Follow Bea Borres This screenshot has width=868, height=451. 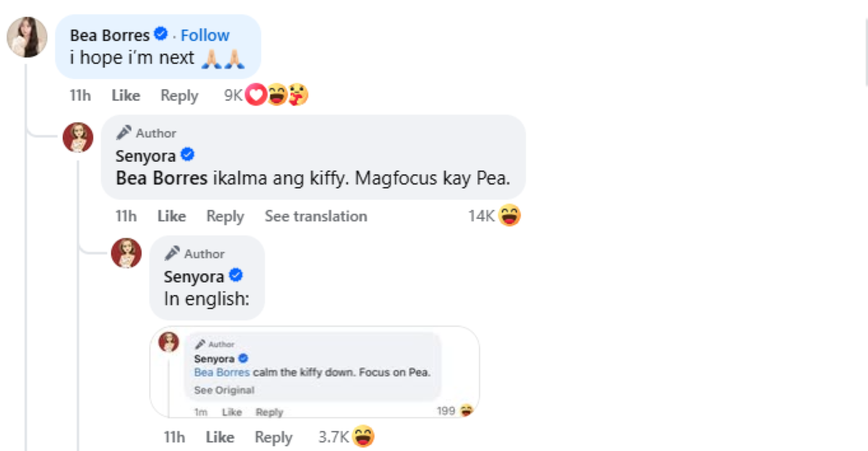tap(205, 35)
